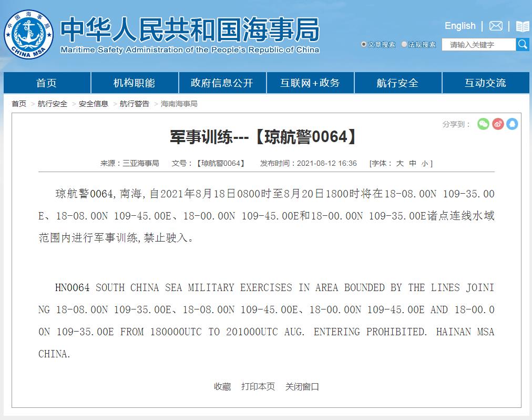
Task: Open the 政府信息公开 navigation menu
Action: 222,83
